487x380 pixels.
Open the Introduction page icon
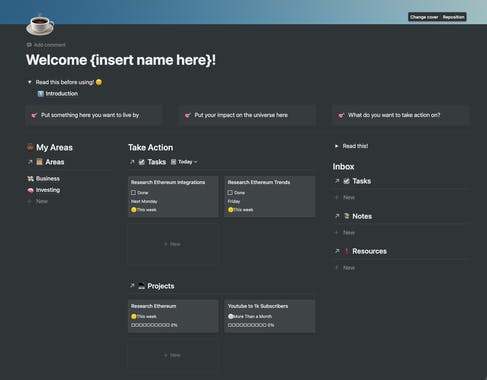(x=40, y=94)
